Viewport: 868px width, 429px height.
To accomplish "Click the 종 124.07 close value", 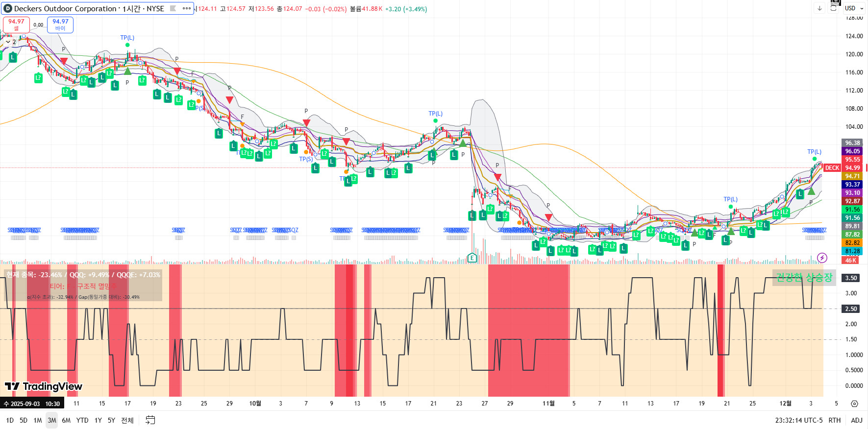I will pyautogui.click(x=290, y=9).
